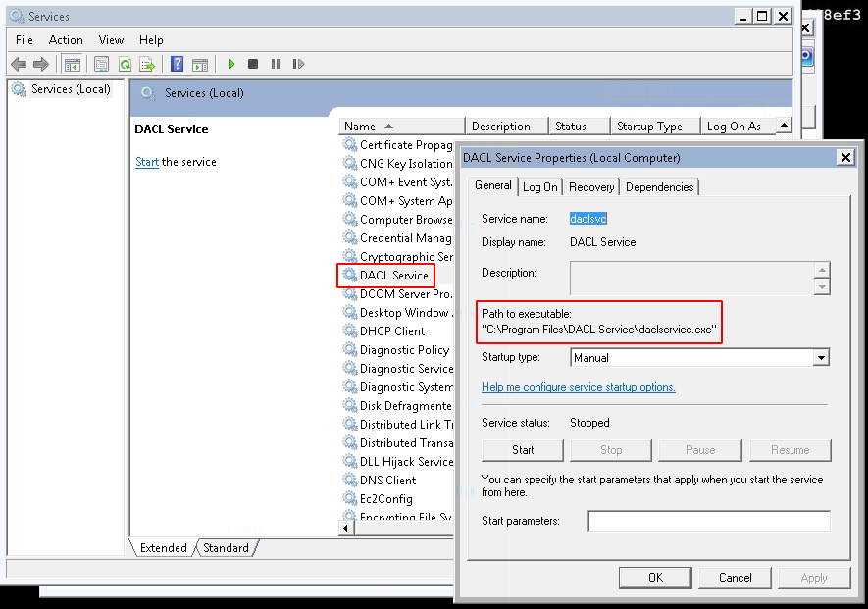This screenshot has height=609, width=868.
Task: Click the blue Help toolbar icon
Action: [178, 65]
